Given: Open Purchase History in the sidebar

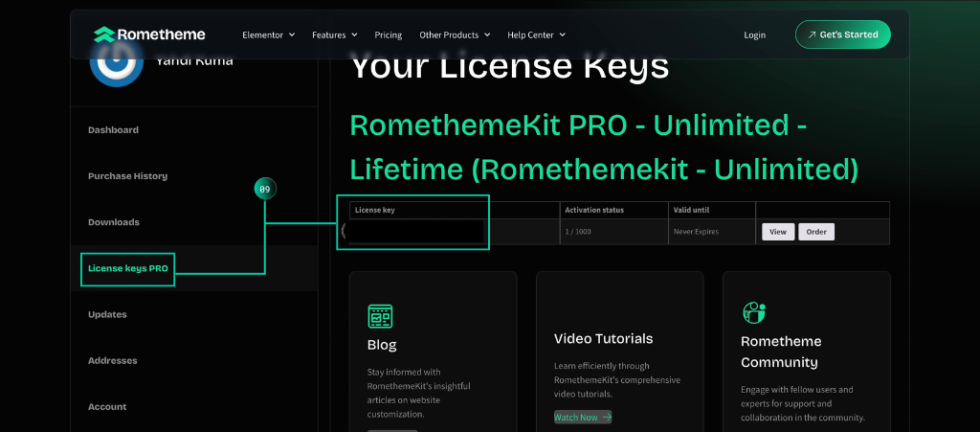Looking at the screenshot, I should pyautogui.click(x=127, y=176).
